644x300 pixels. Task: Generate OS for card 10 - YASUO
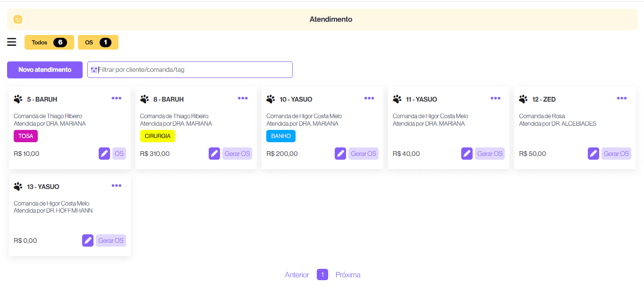[x=364, y=154]
